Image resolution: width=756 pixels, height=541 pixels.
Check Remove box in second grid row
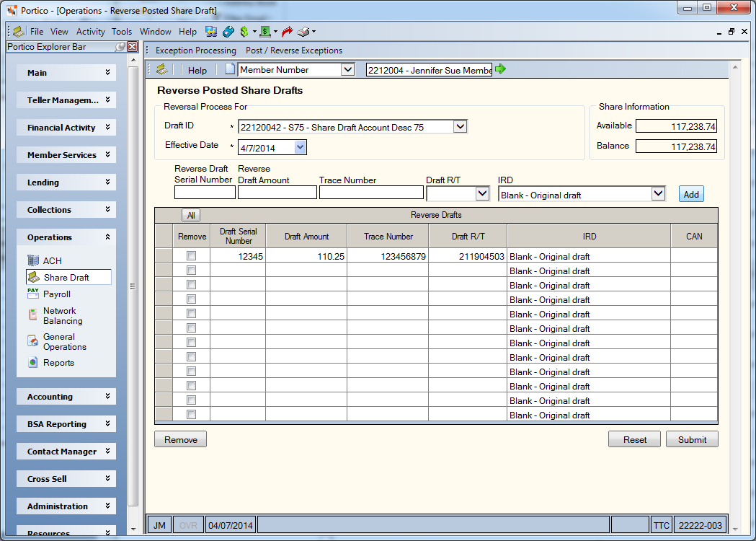pyautogui.click(x=192, y=270)
